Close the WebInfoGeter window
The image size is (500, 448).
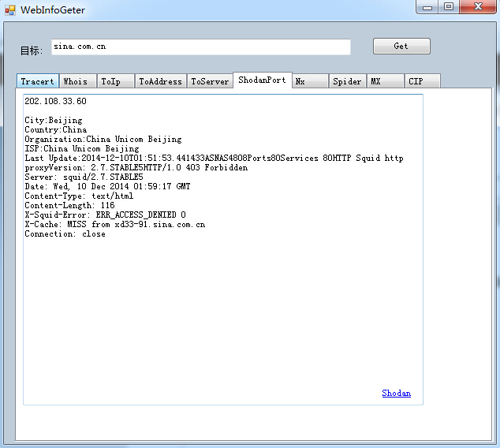point(478,7)
